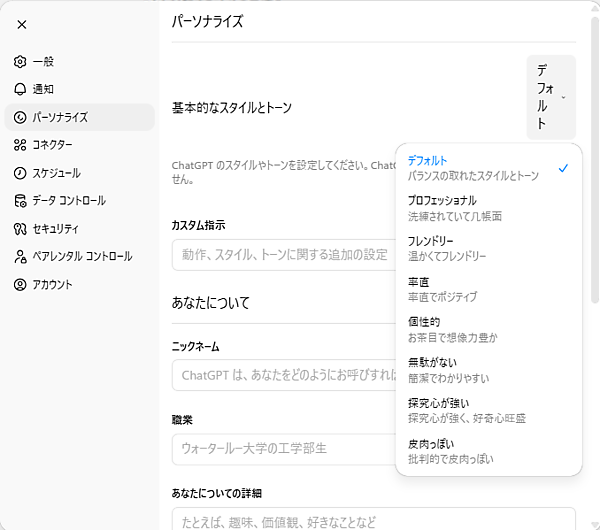
Task: Collapse the デフォルト style dropdown
Action: 551,97
